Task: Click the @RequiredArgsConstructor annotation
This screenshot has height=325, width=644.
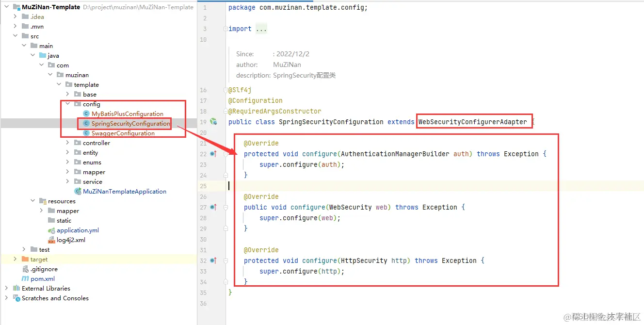Action: [275, 111]
